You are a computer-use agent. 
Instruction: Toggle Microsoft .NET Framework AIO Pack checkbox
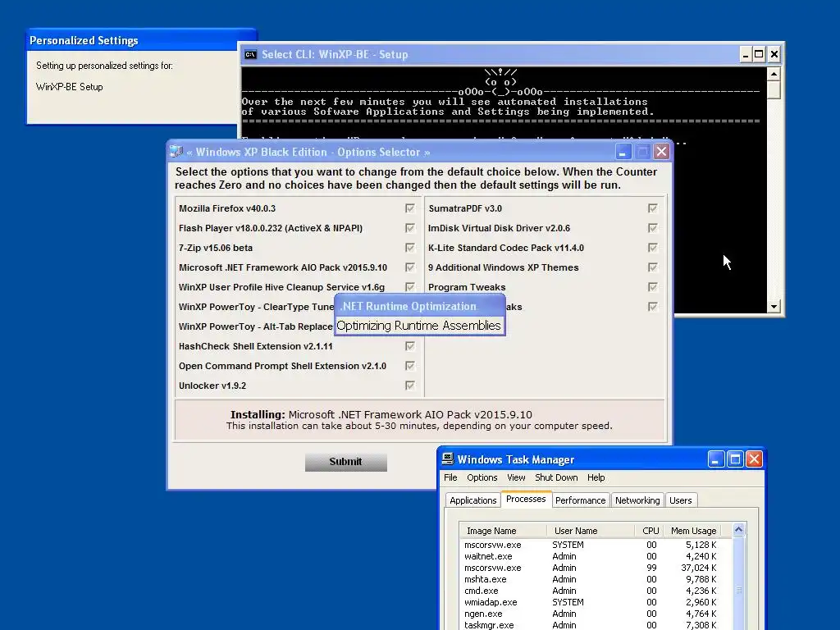410,267
